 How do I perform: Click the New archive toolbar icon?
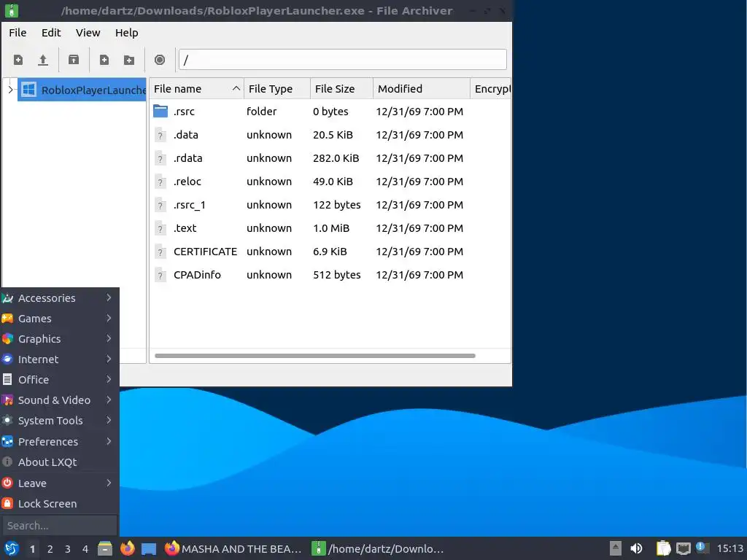tap(18, 60)
